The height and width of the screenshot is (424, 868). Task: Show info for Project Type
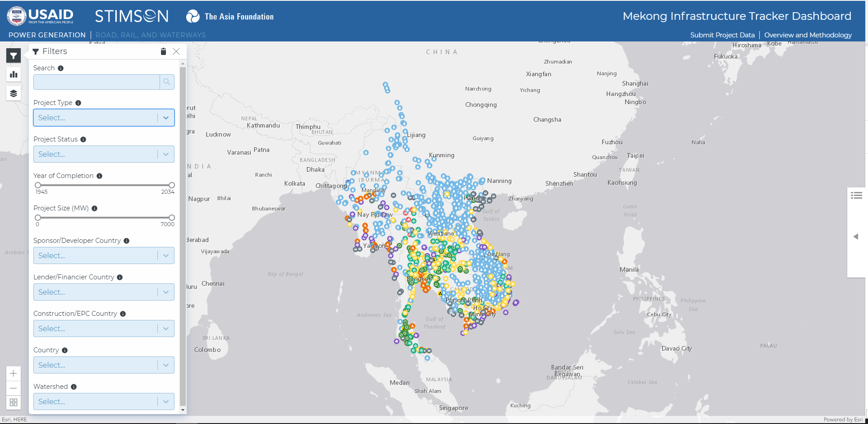[78, 103]
